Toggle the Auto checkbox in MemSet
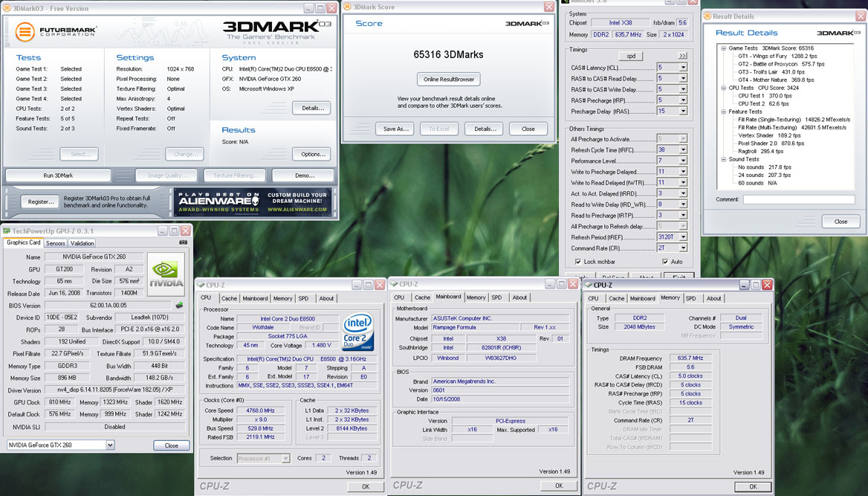 click(x=665, y=262)
